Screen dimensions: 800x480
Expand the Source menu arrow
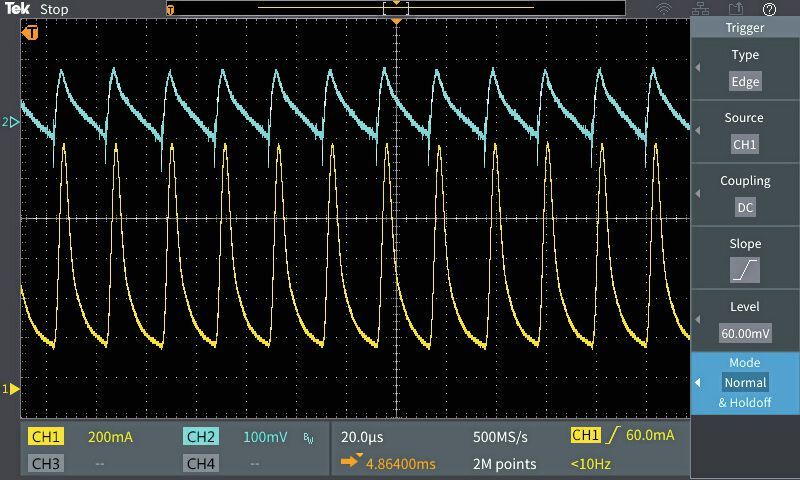tap(697, 131)
